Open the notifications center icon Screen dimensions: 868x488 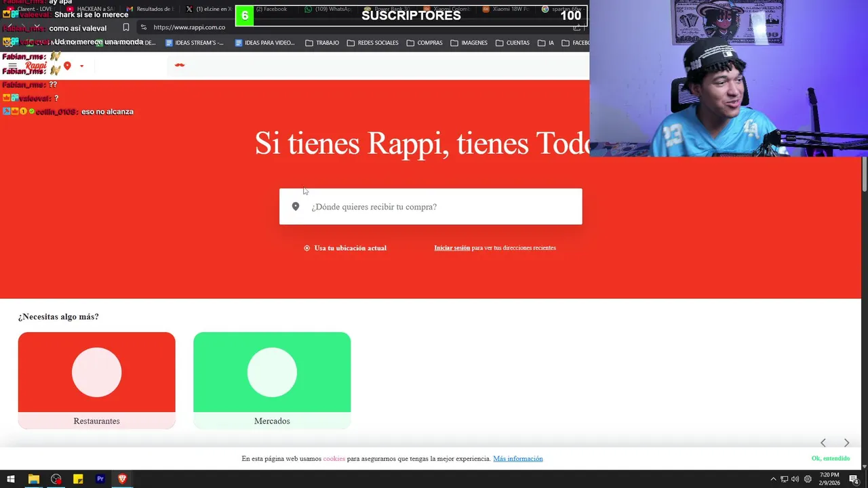(854, 479)
